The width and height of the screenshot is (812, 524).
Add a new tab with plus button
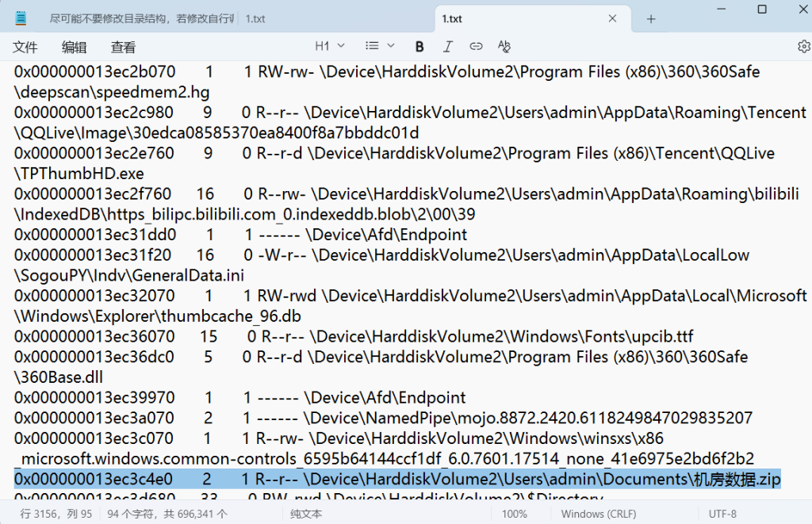pos(651,18)
